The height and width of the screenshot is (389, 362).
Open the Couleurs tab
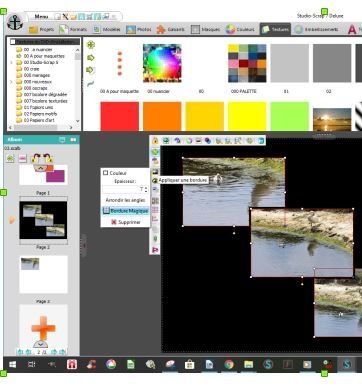pyautogui.click(x=240, y=29)
